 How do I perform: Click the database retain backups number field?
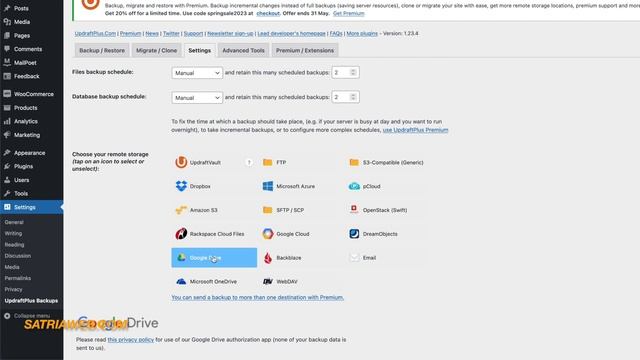pos(345,97)
